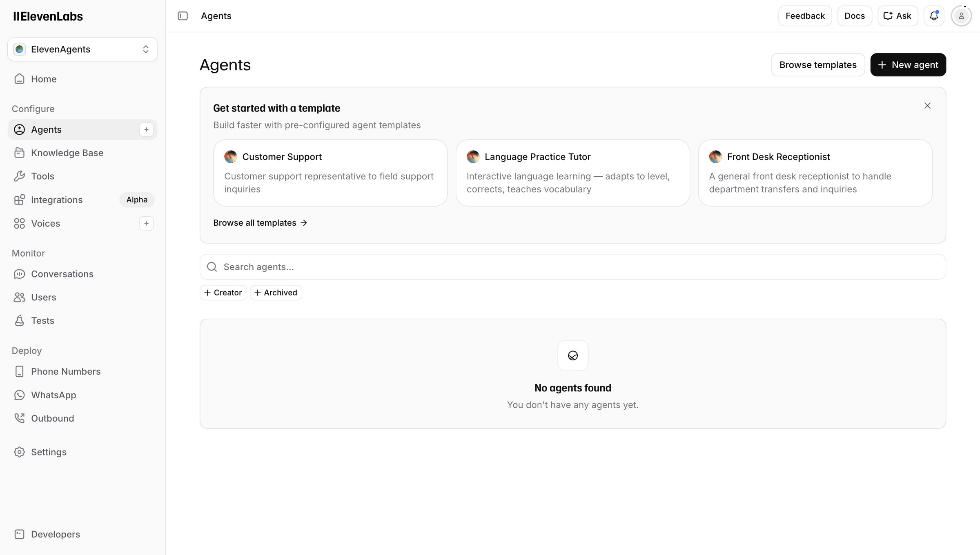
Task: Click the Agents breadcrumb in top bar
Action: click(x=216, y=16)
